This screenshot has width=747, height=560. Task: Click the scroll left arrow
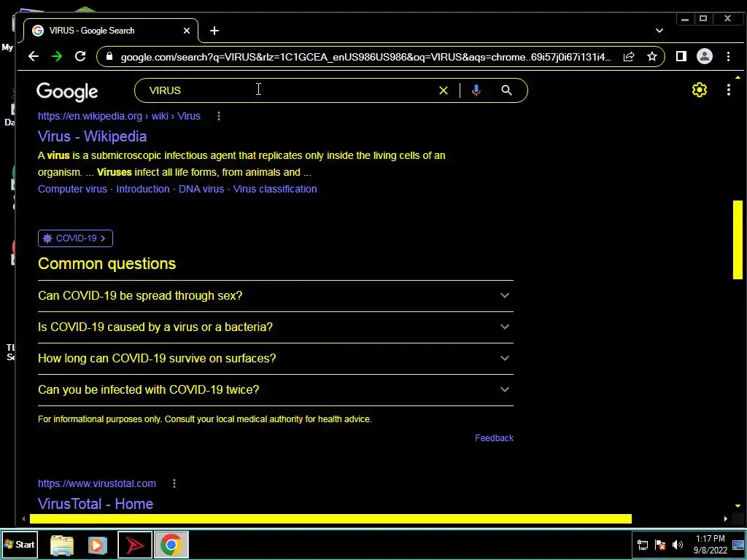23,518
